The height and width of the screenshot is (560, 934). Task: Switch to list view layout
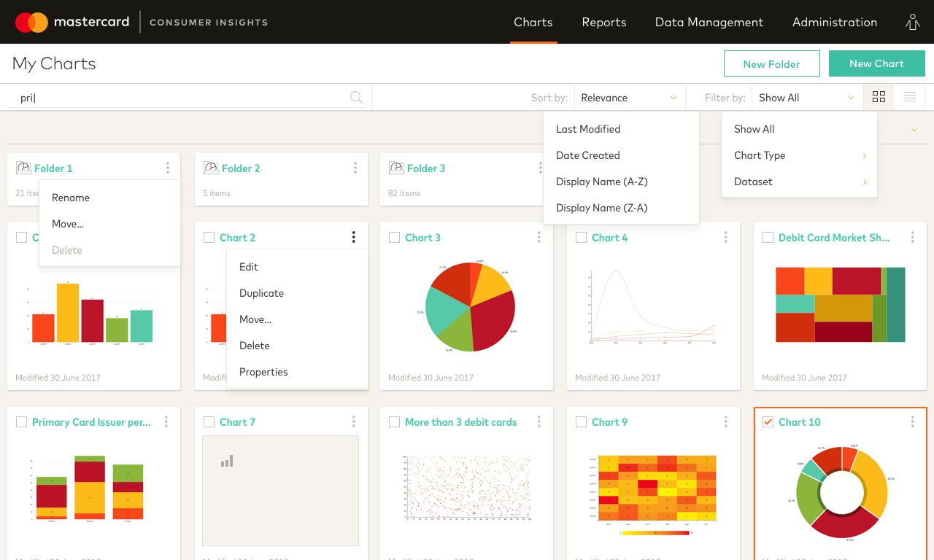[x=909, y=96]
